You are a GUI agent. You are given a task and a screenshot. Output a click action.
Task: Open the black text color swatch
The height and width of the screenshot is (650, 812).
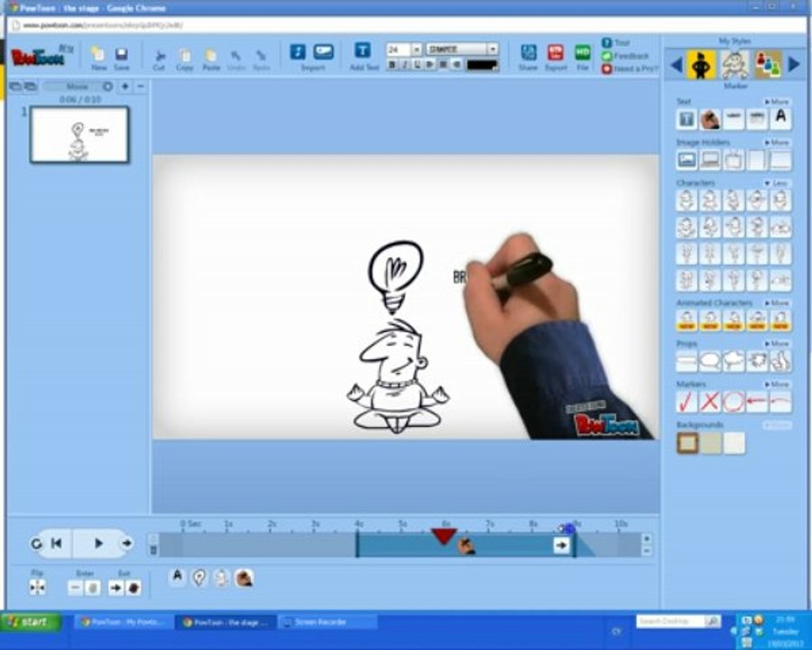tap(482, 65)
